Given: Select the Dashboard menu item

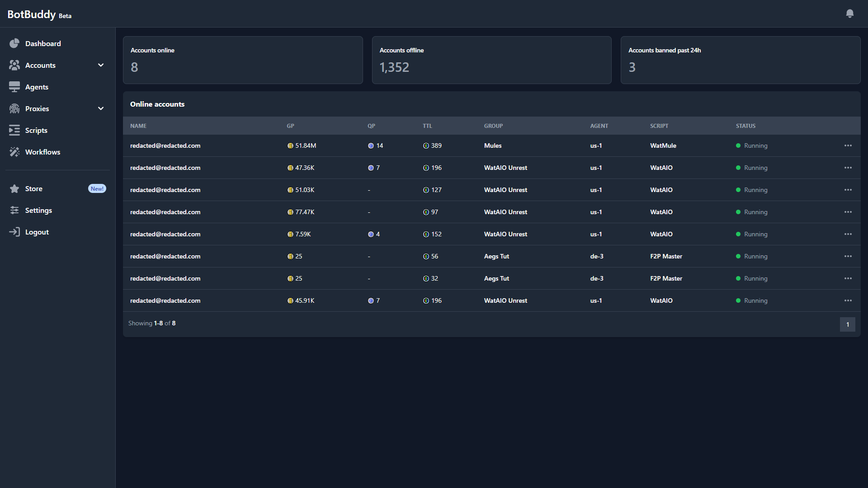Looking at the screenshot, I should pos(43,43).
